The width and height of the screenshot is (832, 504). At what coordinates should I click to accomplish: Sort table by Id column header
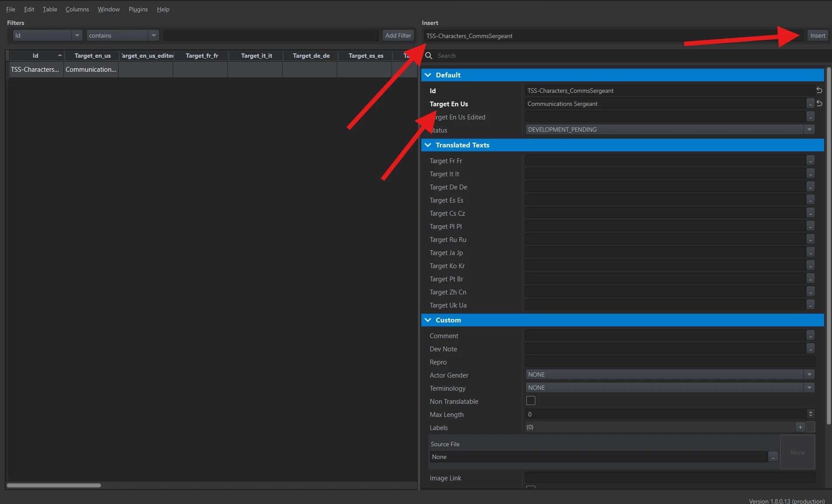tap(36, 56)
